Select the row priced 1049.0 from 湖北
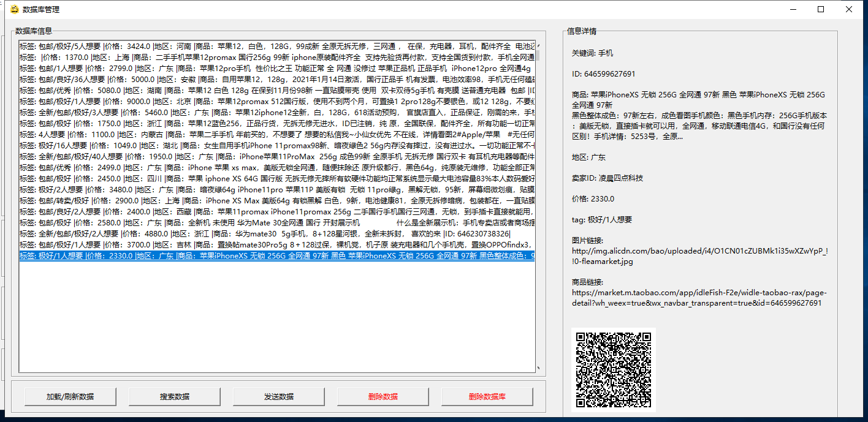This screenshot has width=868, height=422. pos(277,145)
